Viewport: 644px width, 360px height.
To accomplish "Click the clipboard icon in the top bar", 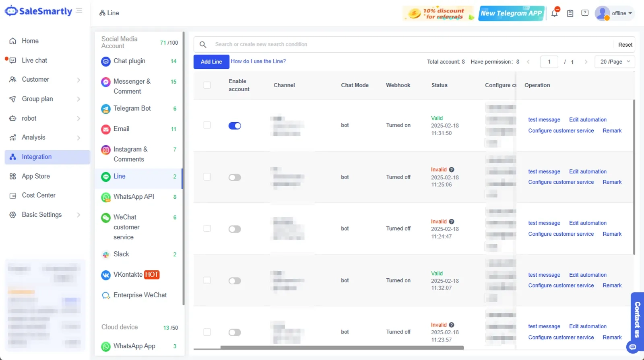I will point(570,13).
